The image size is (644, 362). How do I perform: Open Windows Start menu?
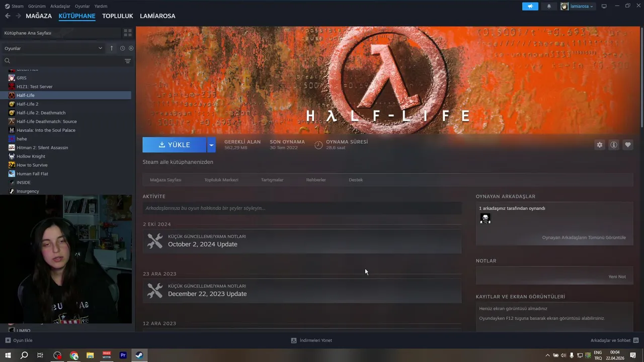(x=8, y=355)
